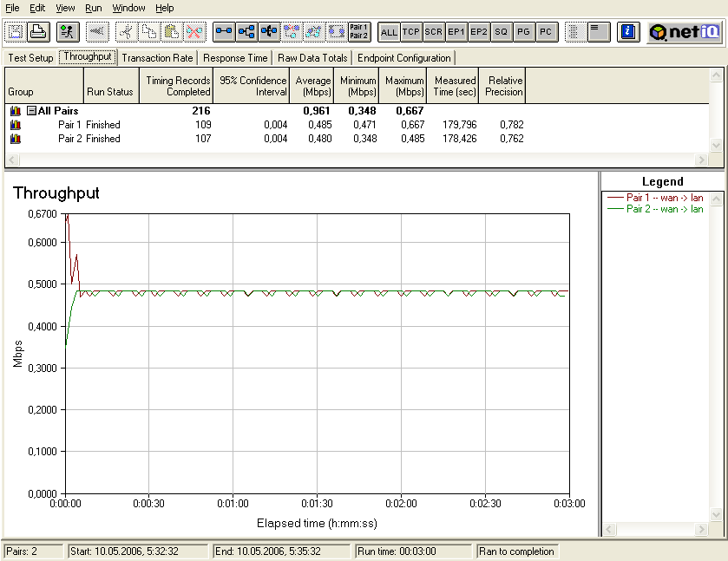Click the Print toolbar icon
The height and width of the screenshot is (561, 728).
(37, 32)
